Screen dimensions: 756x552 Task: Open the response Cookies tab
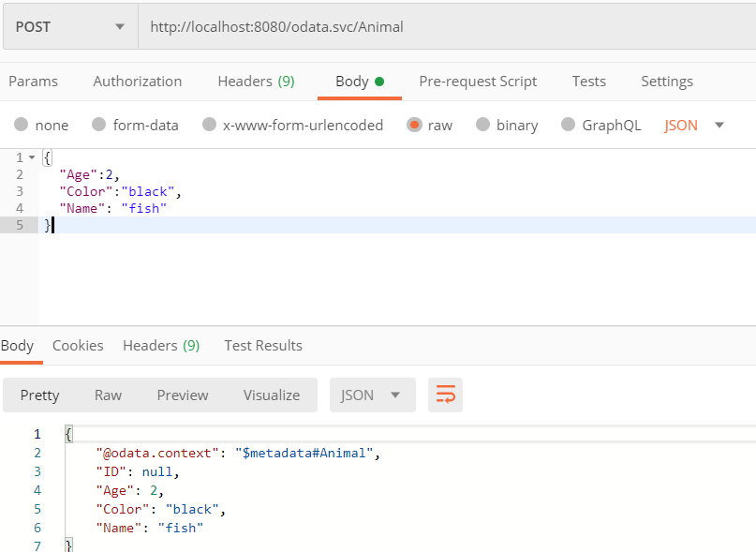(78, 346)
